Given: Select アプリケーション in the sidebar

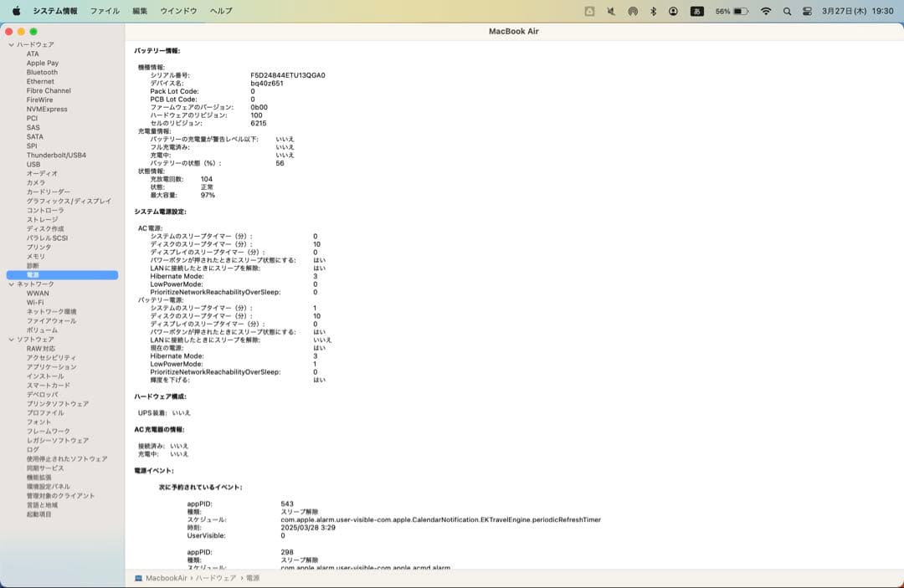Looking at the screenshot, I should pyautogui.click(x=51, y=367).
